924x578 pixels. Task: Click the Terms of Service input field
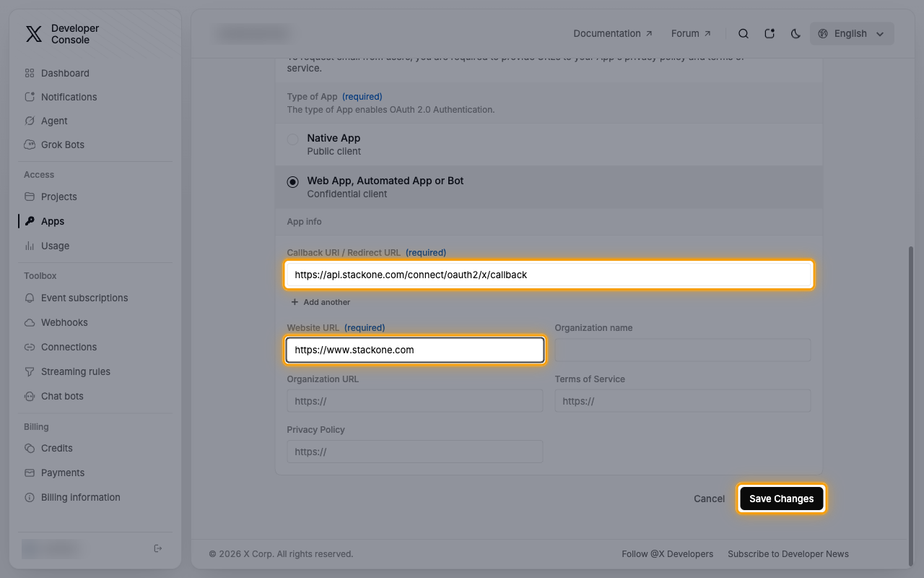pos(683,401)
